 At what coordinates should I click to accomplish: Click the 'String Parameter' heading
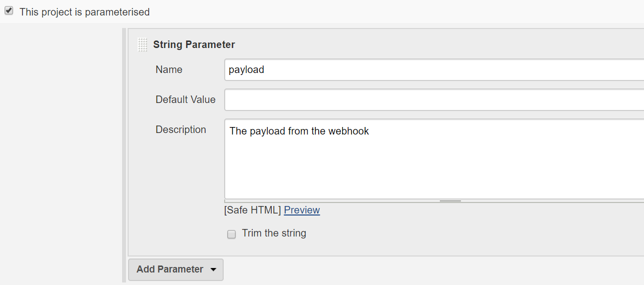[x=194, y=44]
